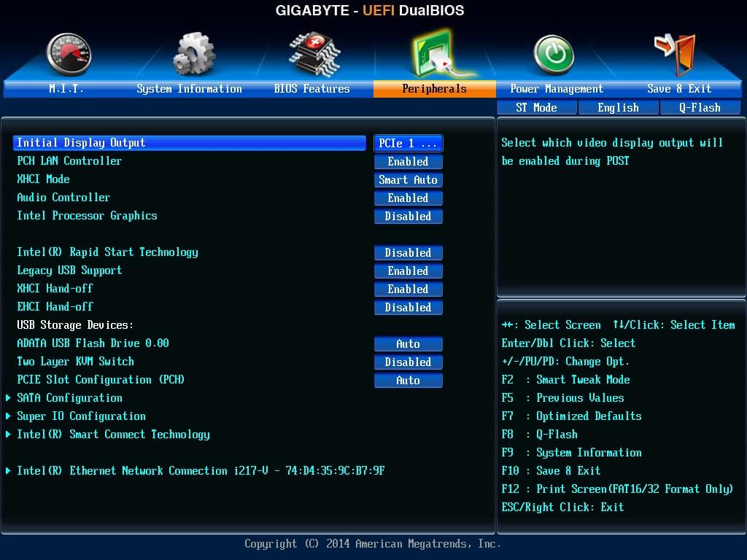Go to Power Management tab
Screen dimensions: 747x560
click(557, 88)
